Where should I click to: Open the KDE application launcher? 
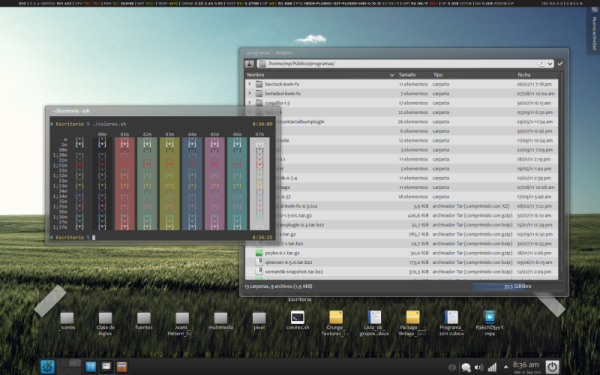tap(47, 367)
